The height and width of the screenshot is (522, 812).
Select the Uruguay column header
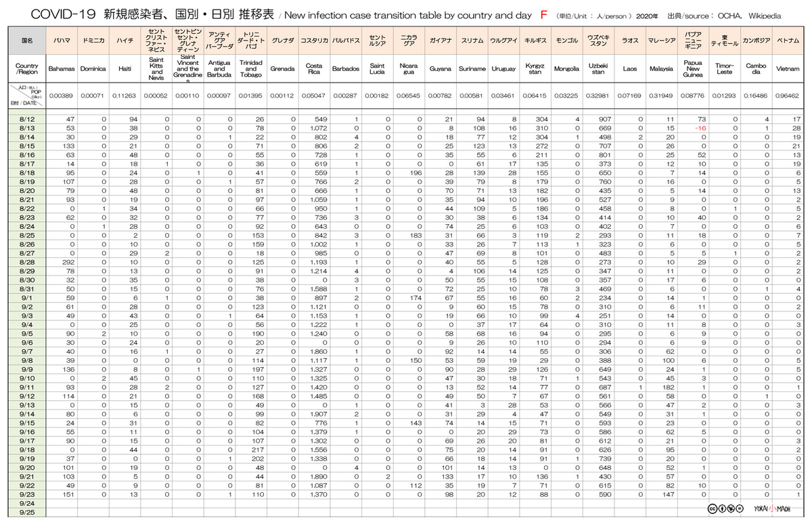tap(504, 69)
